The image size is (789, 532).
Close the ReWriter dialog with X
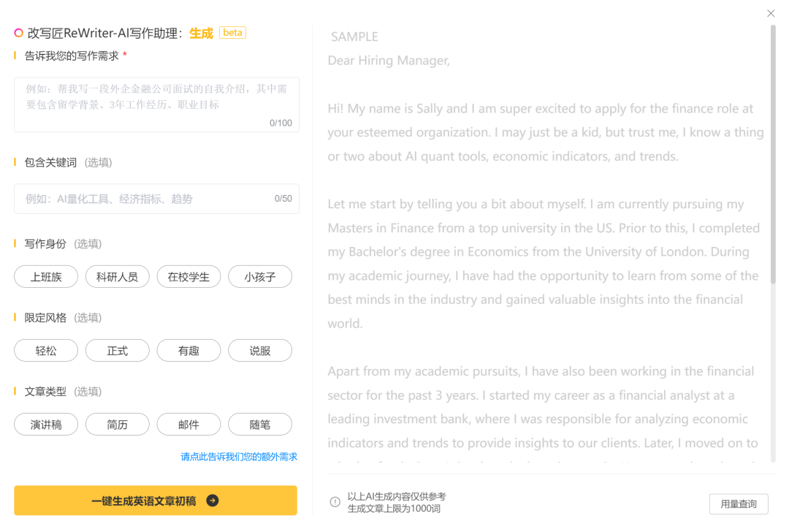(771, 13)
